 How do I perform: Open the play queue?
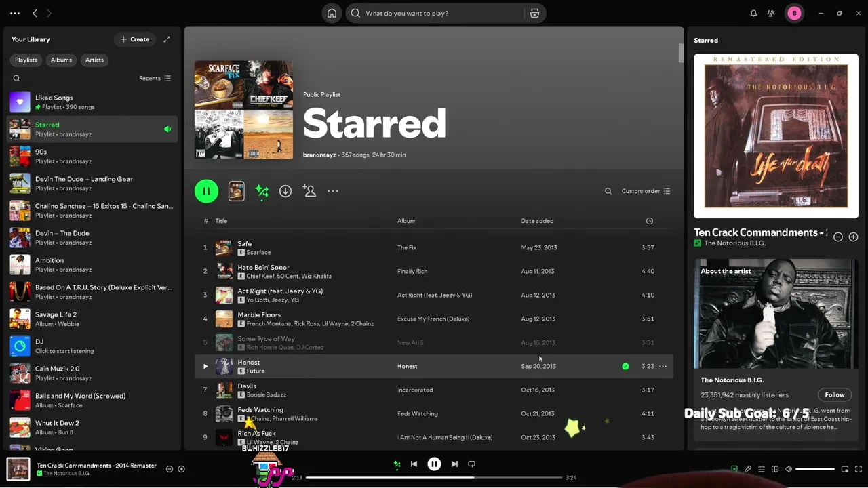coord(762,468)
